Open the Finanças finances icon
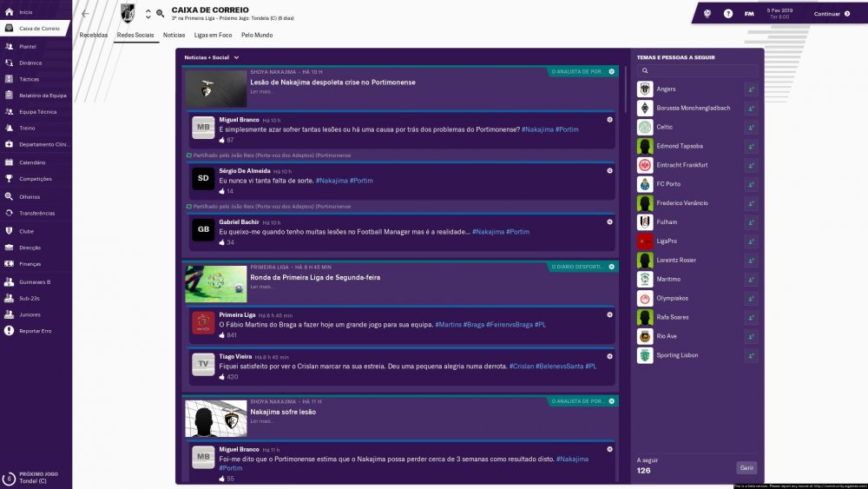Screen dimensions: 868x489 [x=9, y=263]
